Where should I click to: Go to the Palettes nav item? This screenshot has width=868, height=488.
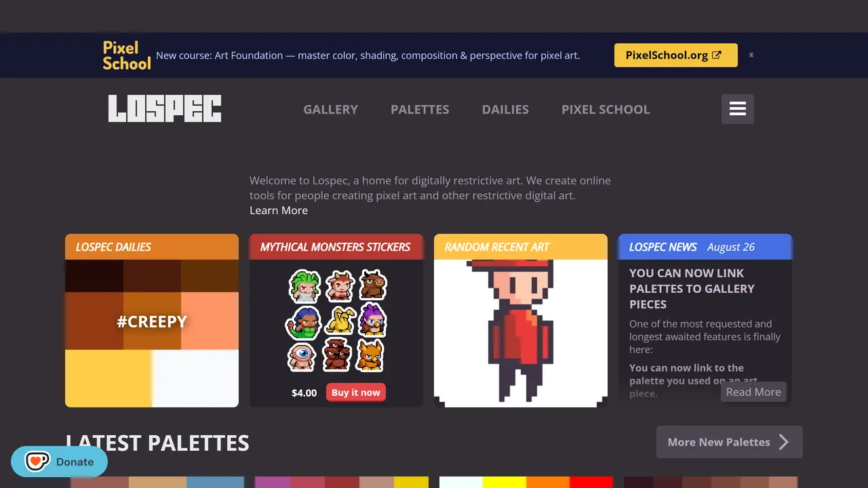(x=420, y=109)
